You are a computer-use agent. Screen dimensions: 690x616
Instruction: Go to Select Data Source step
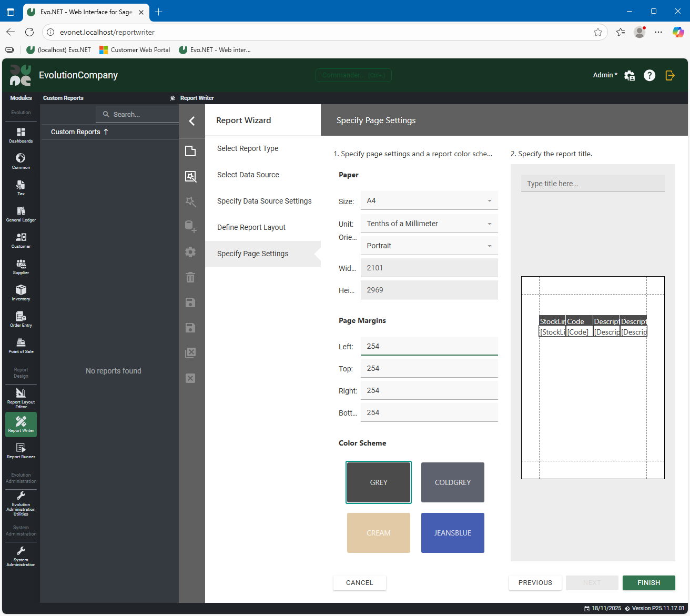click(x=248, y=175)
